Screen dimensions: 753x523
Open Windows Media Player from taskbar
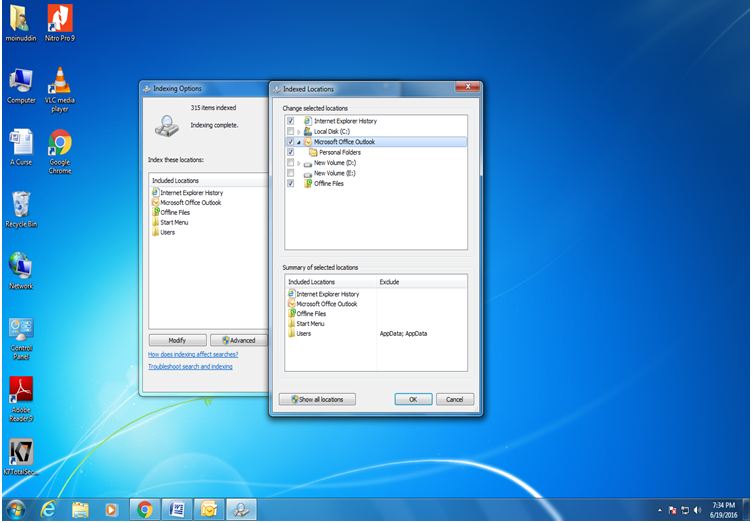pyautogui.click(x=111, y=510)
